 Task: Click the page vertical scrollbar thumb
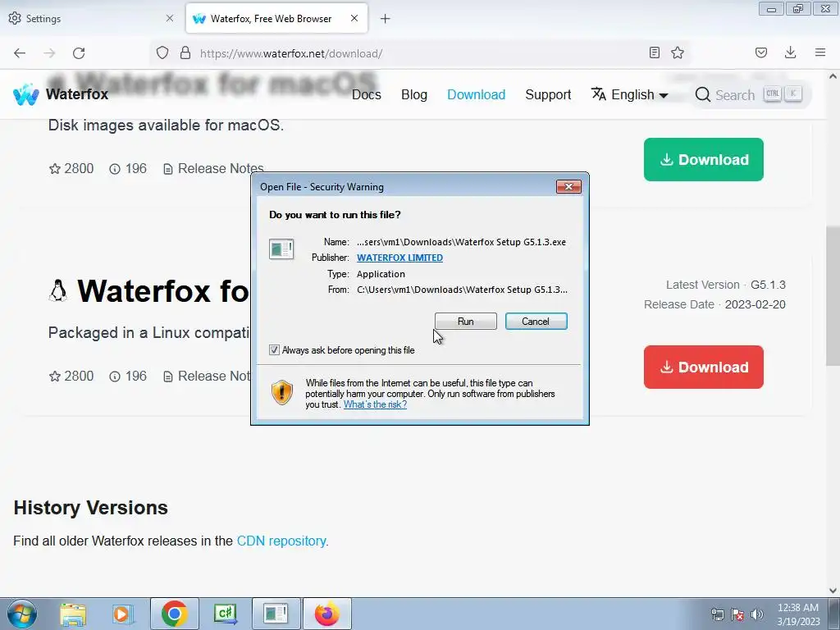pos(833,295)
